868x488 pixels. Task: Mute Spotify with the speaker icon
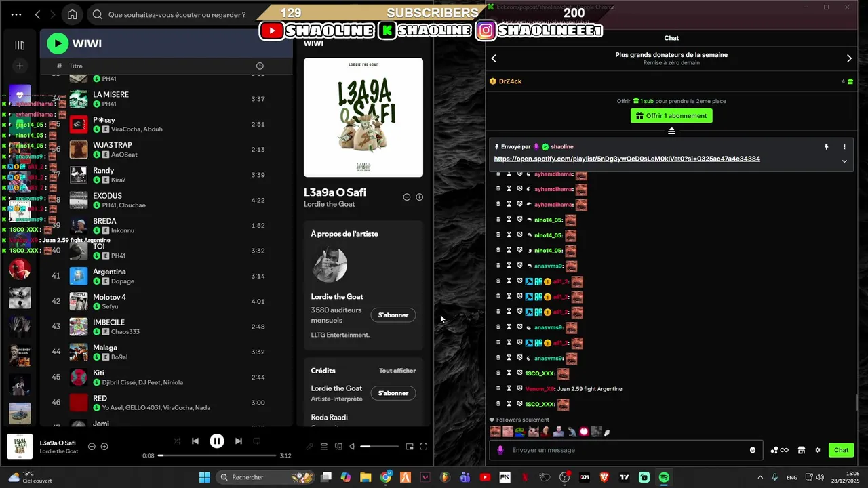[x=352, y=447]
